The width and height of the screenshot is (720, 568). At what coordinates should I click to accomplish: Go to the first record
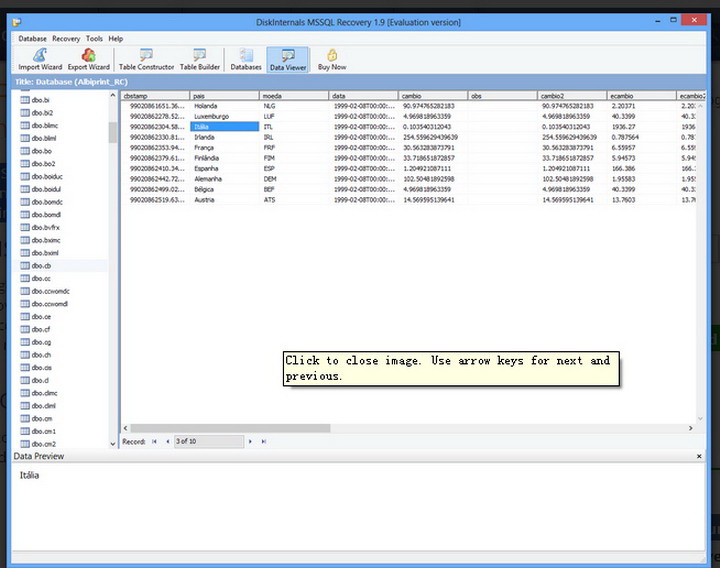154,441
